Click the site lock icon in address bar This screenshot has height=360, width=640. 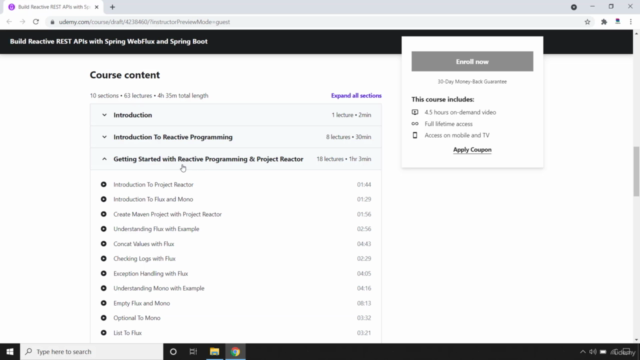click(52, 22)
